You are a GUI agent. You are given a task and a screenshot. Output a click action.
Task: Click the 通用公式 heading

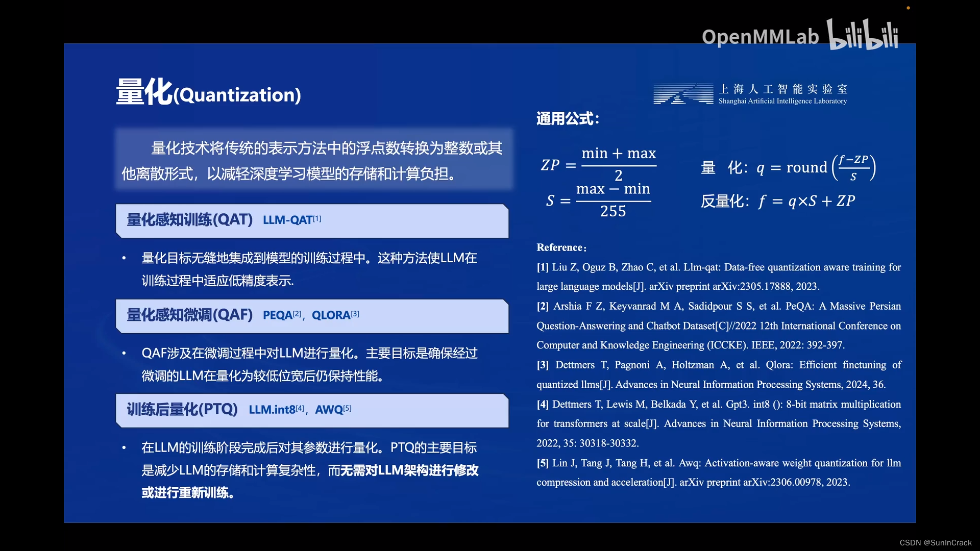[568, 119]
